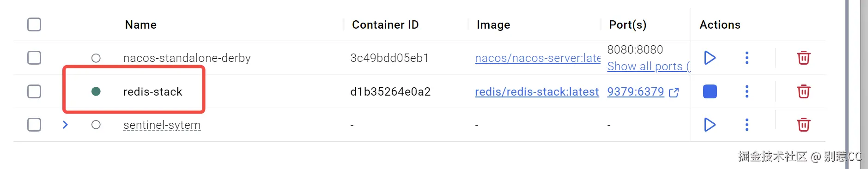The width and height of the screenshot is (868, 169).
Task: Open more actions for nacos-standalone-derby
Action: pyautogui.click(x=747, y=58)
